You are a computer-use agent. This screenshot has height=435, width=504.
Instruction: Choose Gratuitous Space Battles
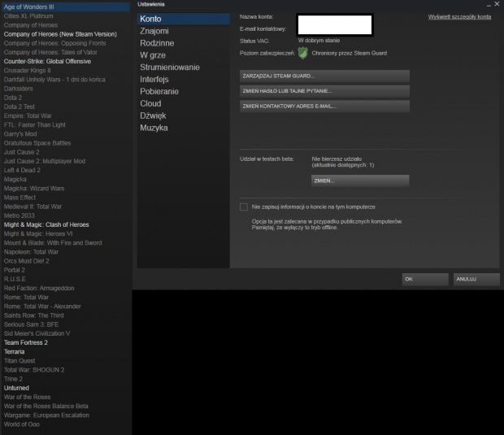click(37, 143)
